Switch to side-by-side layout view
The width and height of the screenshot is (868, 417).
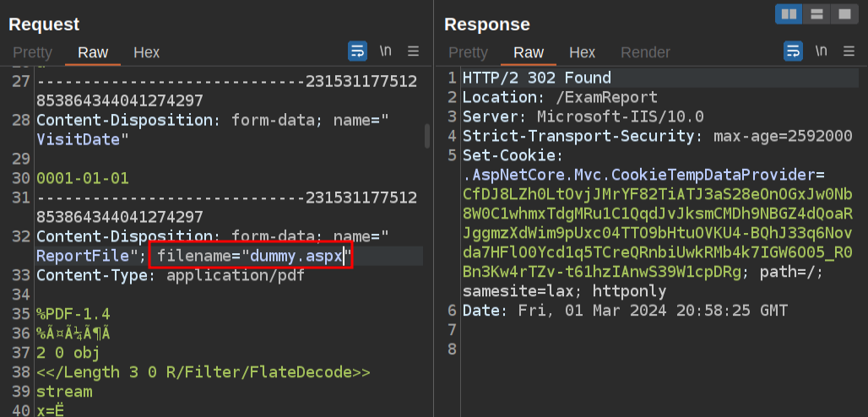tap(789, 14)
